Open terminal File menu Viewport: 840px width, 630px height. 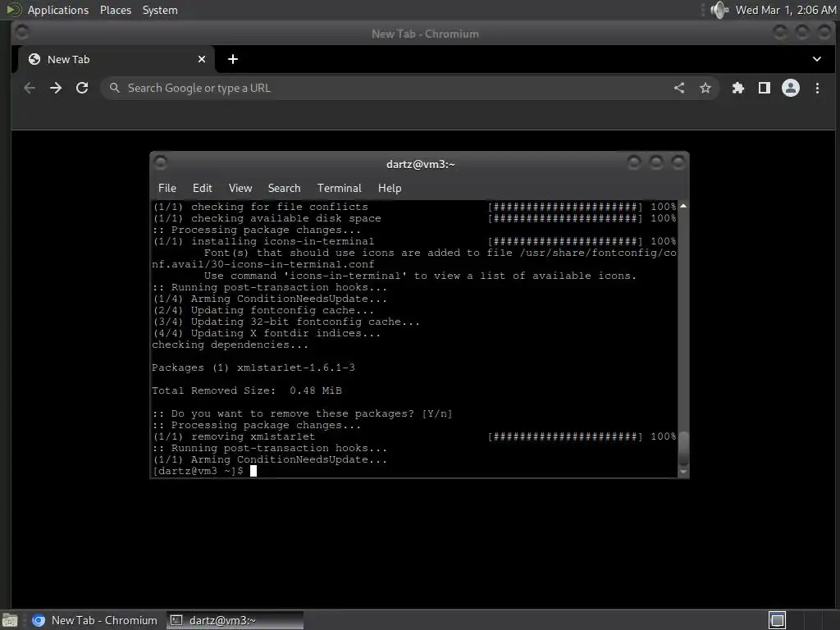click(x=167, y=188)
